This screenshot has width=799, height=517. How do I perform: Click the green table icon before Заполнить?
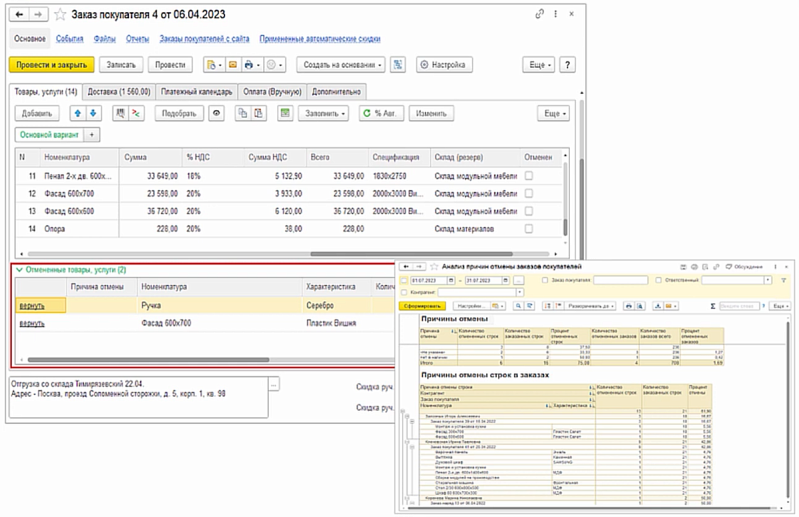(285, 113)
